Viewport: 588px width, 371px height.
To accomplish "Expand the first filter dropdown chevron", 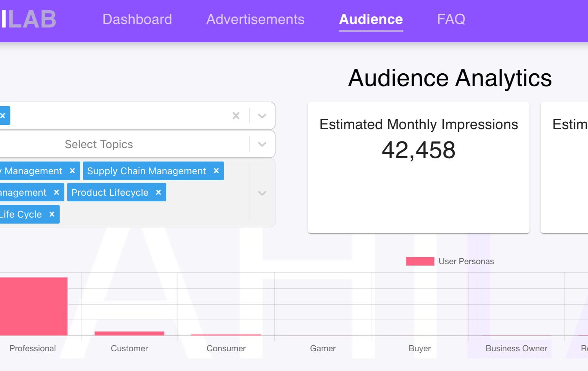I will pyautogui.click(x=262, y=116).
